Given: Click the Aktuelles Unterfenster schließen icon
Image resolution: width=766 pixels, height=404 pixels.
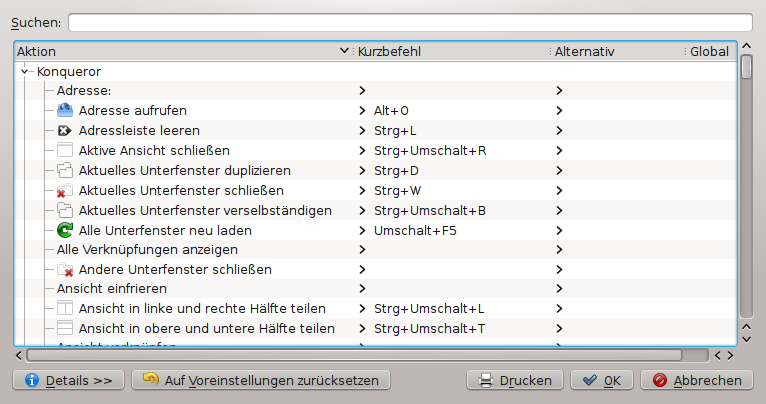Looking at the screenshot, I should tap(66, 190).
